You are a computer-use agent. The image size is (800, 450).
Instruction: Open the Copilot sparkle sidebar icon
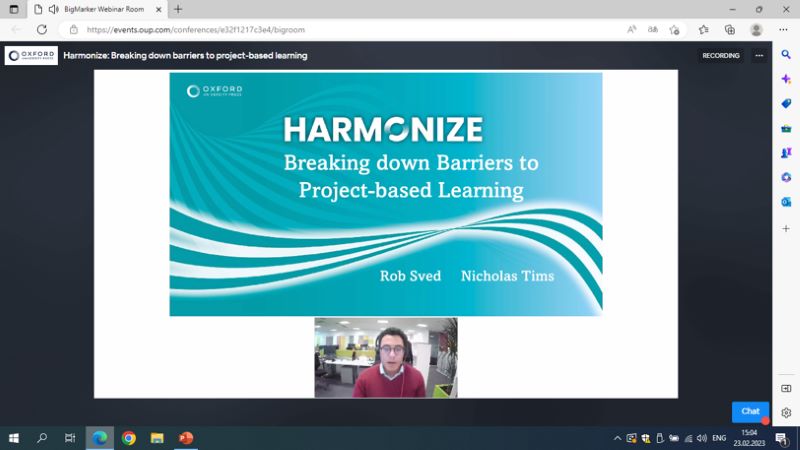[786, 79]
